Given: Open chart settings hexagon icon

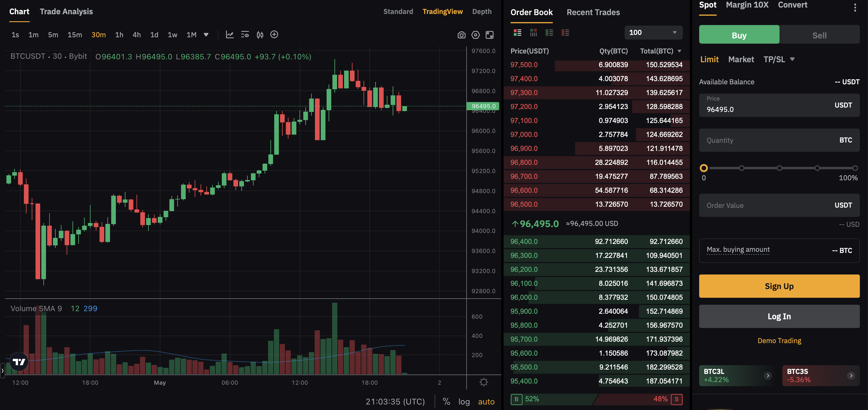Looking at the screenshot, I should coord(475,35).
